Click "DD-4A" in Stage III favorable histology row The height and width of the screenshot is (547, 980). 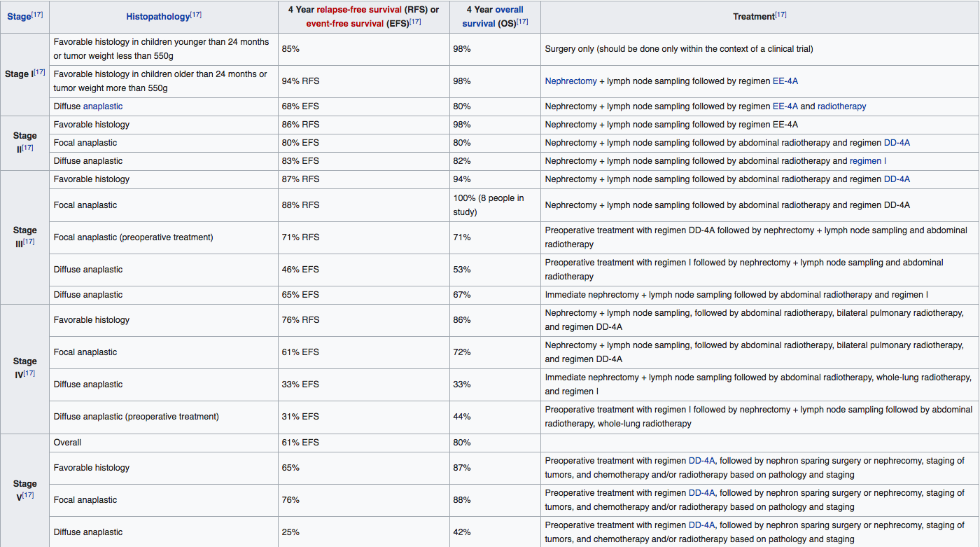pyautogui.click(x=897, y=179)
